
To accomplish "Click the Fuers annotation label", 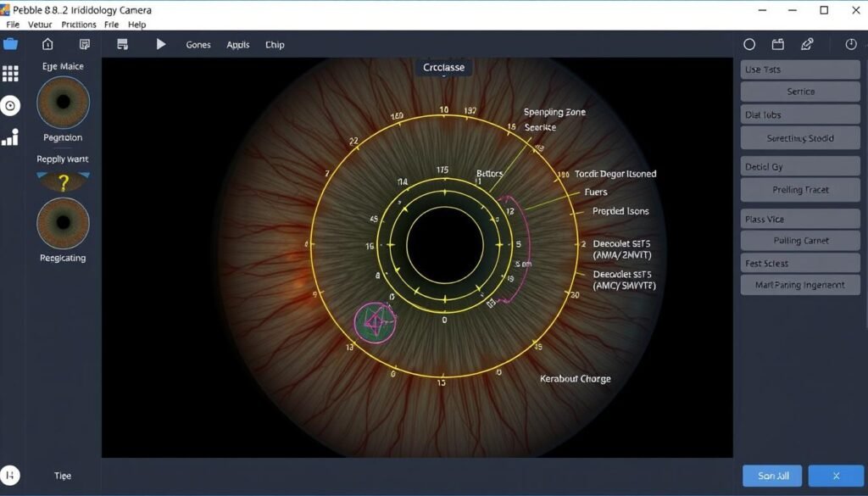I will [596, 192].
